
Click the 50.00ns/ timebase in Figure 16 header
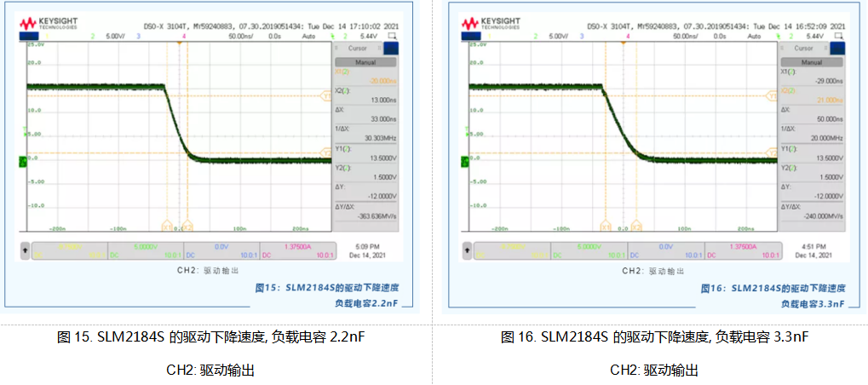pyautogui.click(x=686, y=36)
